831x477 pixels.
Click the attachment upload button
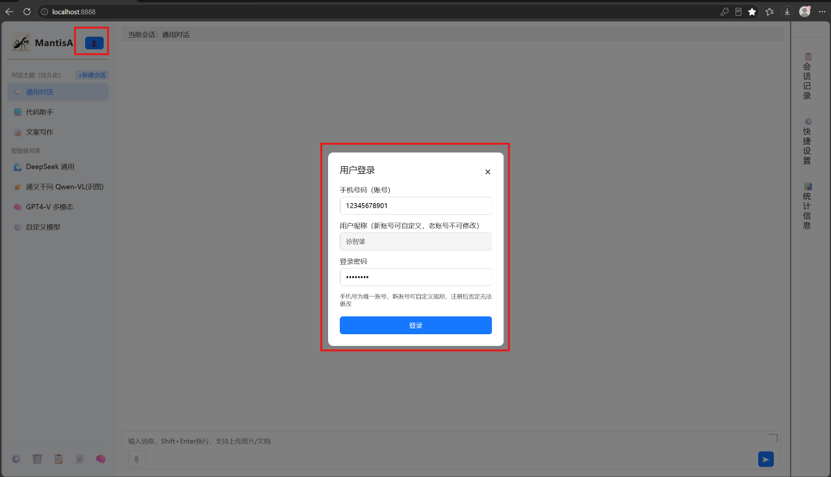pos(137,460)
